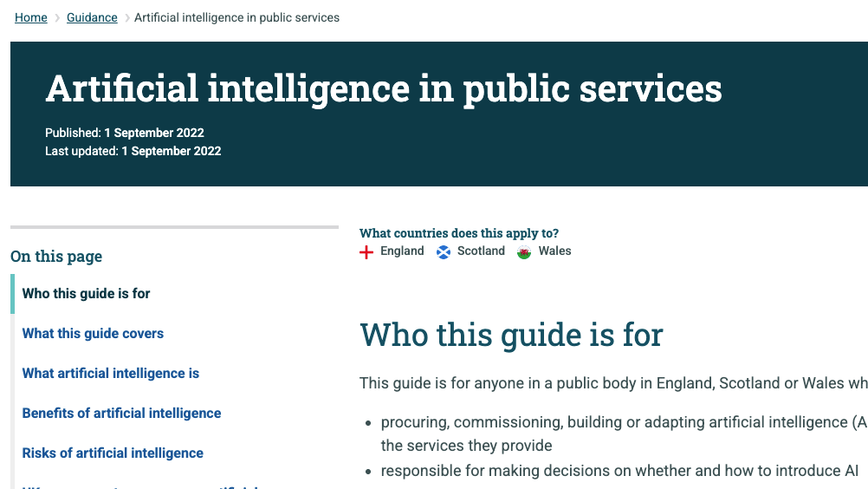868x489 pixels.
Task: Click the Last updated date text
Action: 133,151
